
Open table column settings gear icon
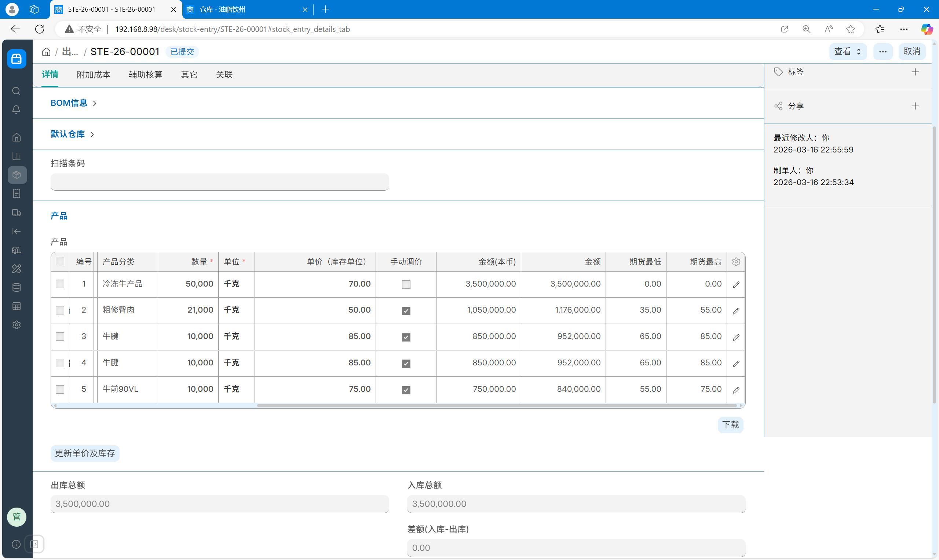tap(736, 262)
